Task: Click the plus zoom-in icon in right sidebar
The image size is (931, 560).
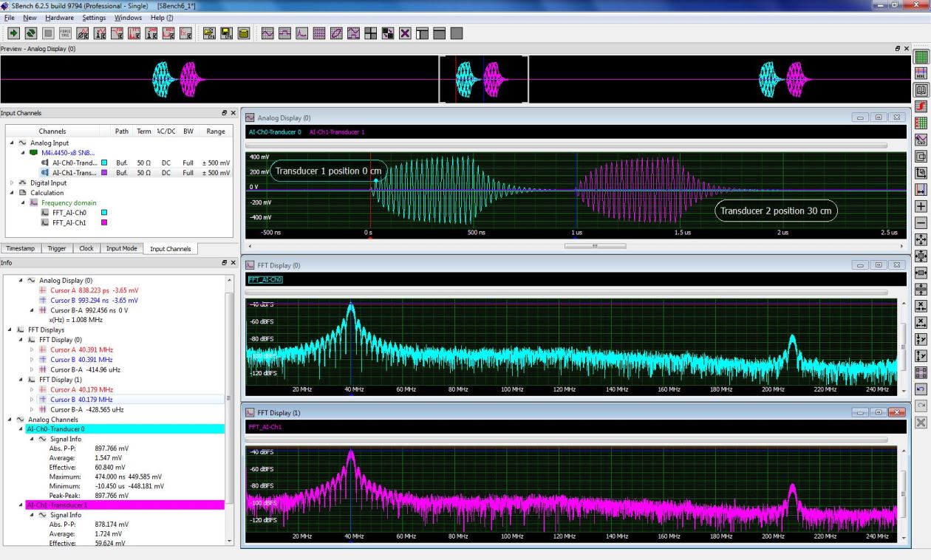Action: [921, 206]
